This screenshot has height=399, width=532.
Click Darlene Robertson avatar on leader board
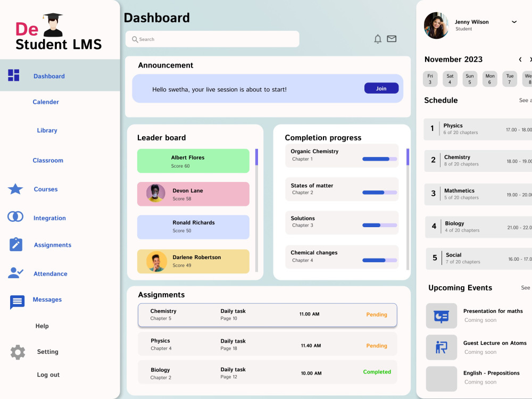point(156,262)
